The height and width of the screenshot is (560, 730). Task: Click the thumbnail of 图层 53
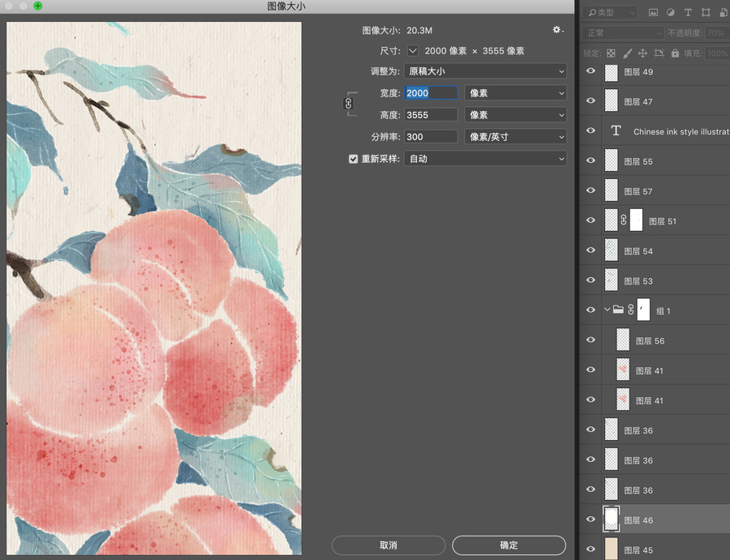pos(611,280)
